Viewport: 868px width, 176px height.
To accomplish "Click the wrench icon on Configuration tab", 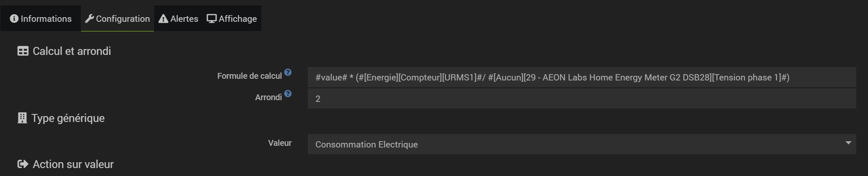I will [x=89, y=18].
